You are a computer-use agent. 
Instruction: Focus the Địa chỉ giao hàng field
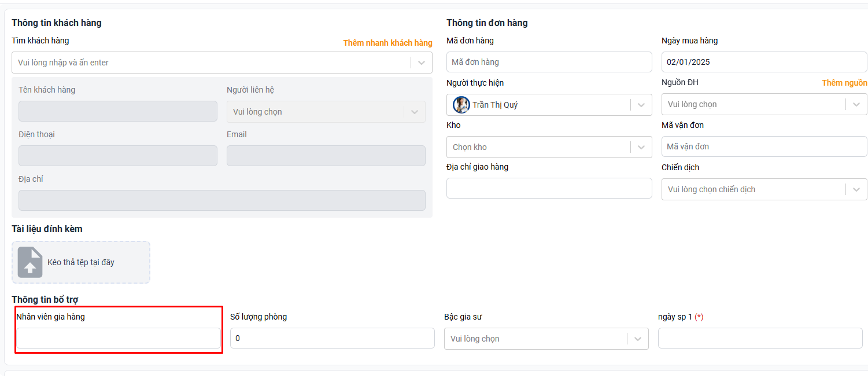click(549, 188)
